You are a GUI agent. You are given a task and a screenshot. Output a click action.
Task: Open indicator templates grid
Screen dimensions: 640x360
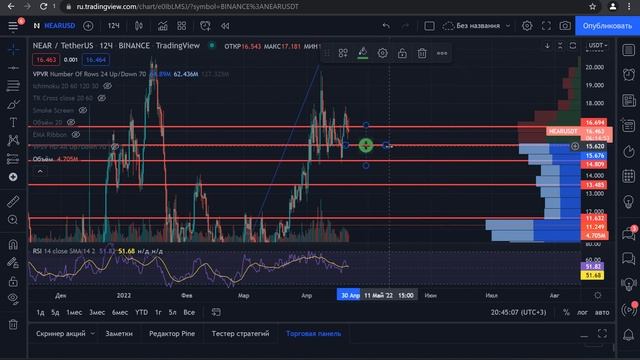pyautogui.click(x=182, y=26)
